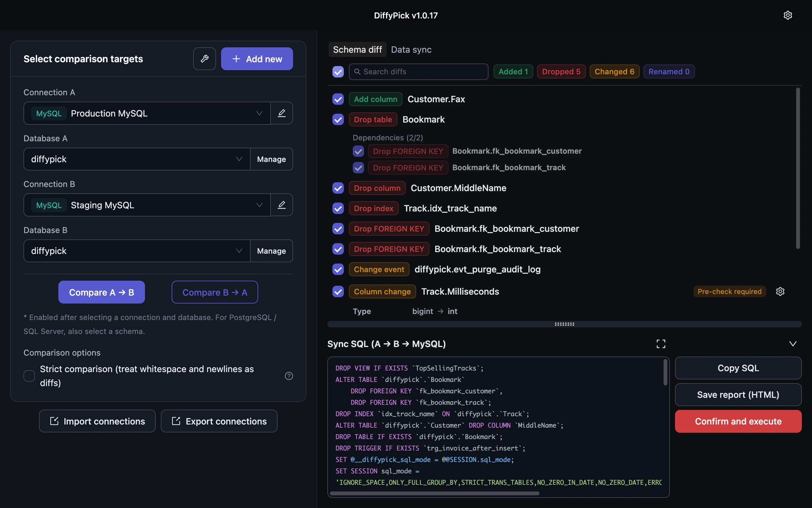Click the wrench tools icon button
This screenshot has height=508, width=812.
(204, 59)
